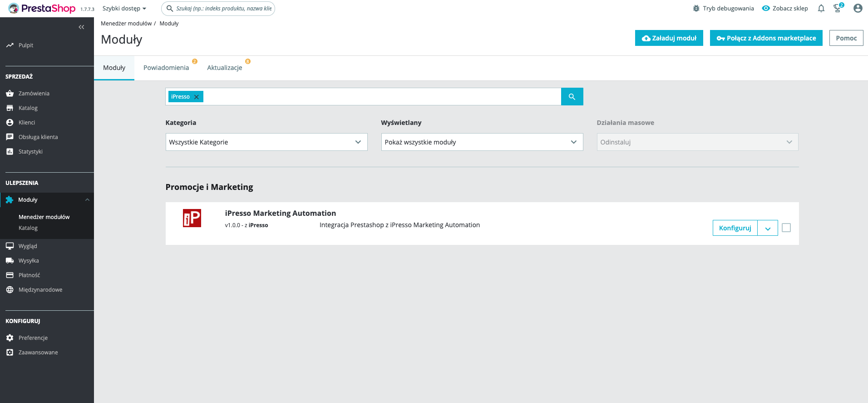This screenshot has width=868, height=403.
Task: Click the Międzynarodowe globe icon
Action: click(x=10, y=290)
